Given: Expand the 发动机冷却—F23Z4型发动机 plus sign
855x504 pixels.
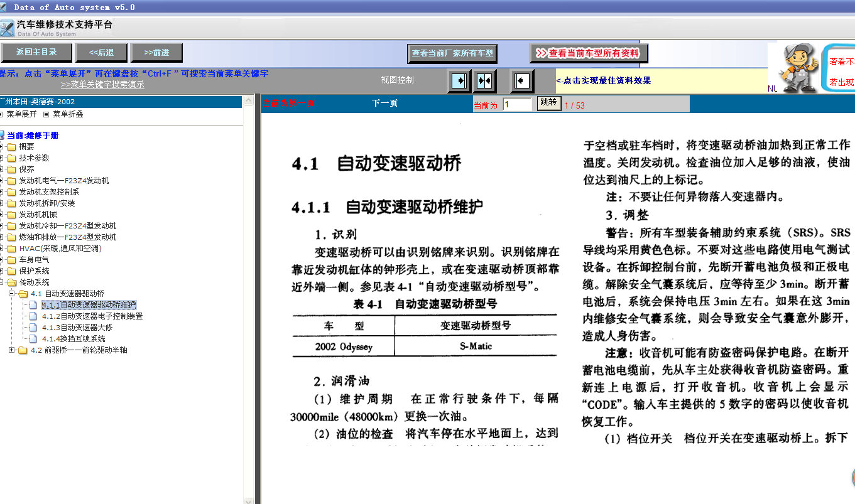Looking at the screenshot, I should tap(2, 225).
